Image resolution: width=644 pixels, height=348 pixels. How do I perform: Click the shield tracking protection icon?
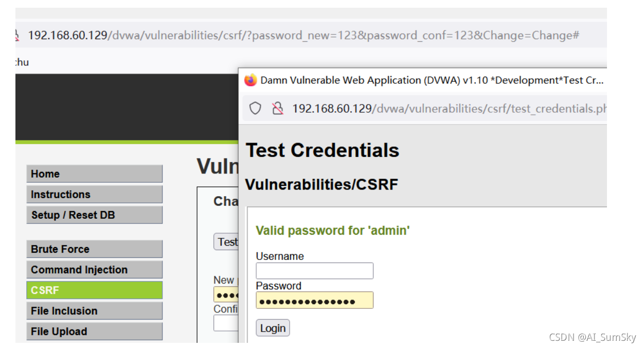(x=256, y=109)
